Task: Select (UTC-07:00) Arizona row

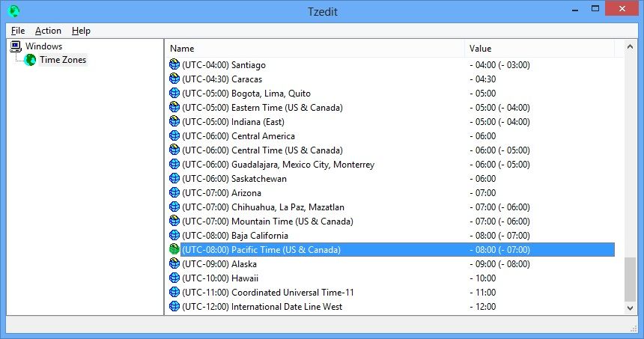Action: (392, 193)
